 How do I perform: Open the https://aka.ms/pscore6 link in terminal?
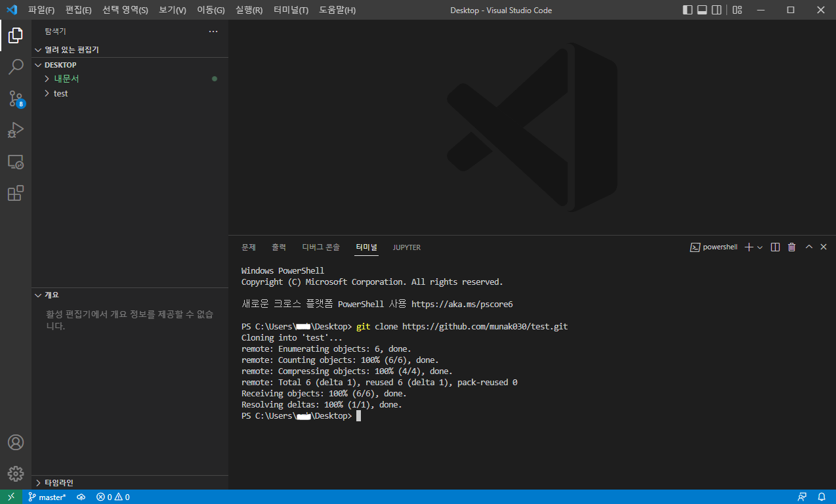click(x=462, y=304)
